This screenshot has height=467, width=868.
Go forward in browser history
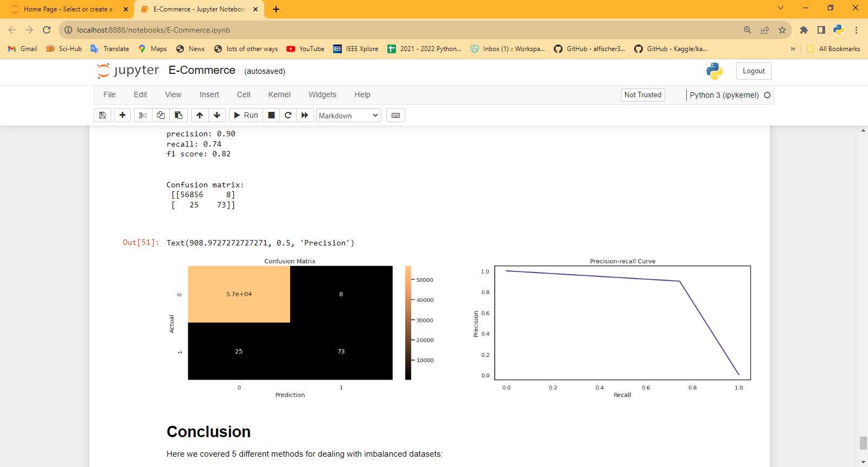(x=29, y=30)
